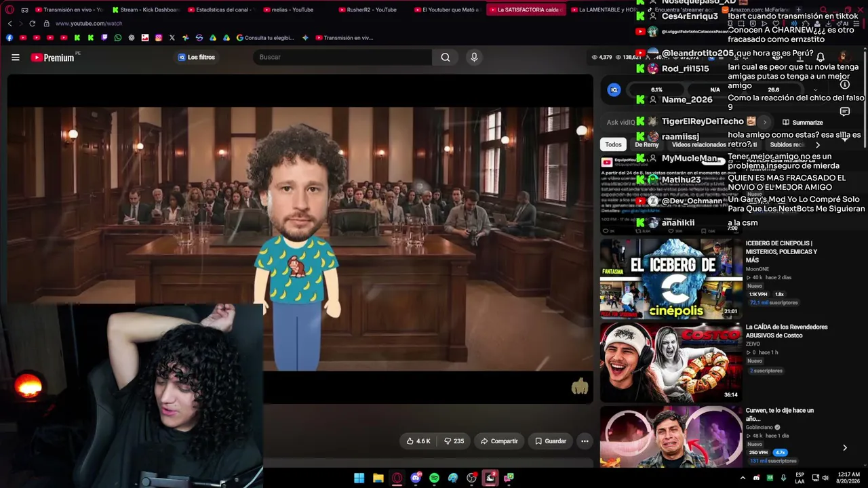Start voice search with microphone icon

[474, 57]
